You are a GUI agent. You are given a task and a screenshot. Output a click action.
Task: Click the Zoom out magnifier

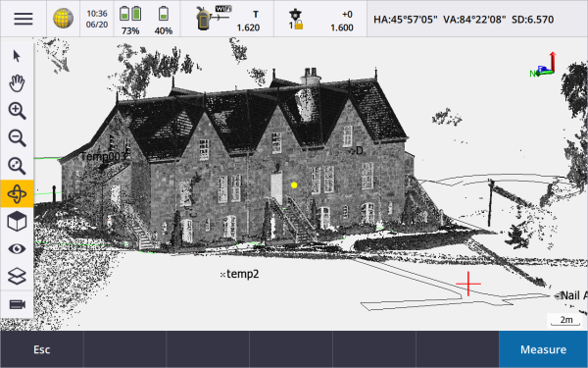click(x=17, y=138)
